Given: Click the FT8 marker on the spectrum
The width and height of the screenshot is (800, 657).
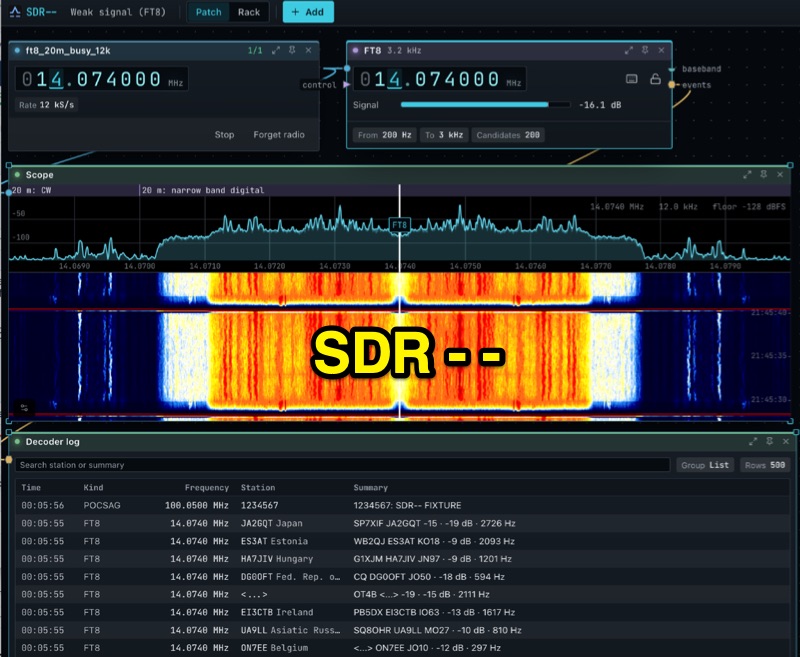Looking at the screenshot, I should tap(399, 225).
